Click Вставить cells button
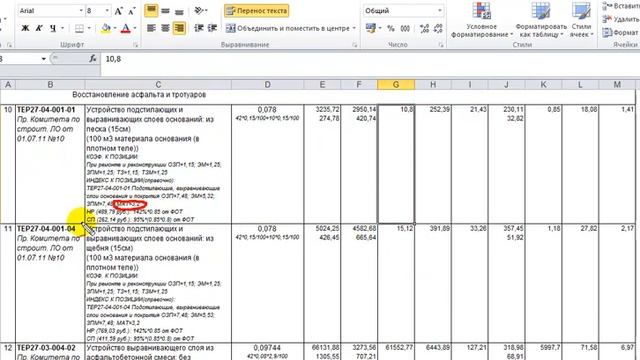 click(x=621, y=6)
